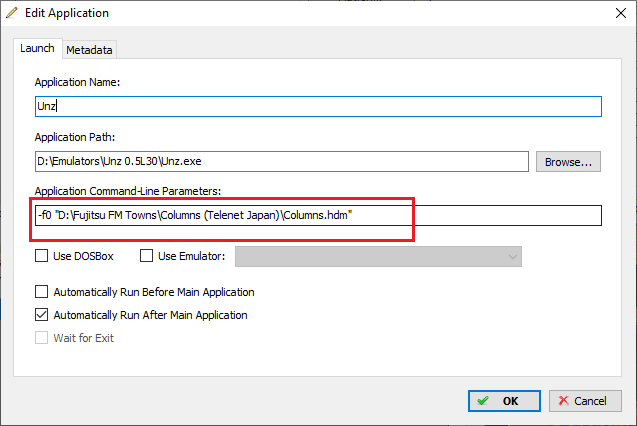Uncheck Automatically Run After Main Application
The image size is (637, 426).
[41, 315]
